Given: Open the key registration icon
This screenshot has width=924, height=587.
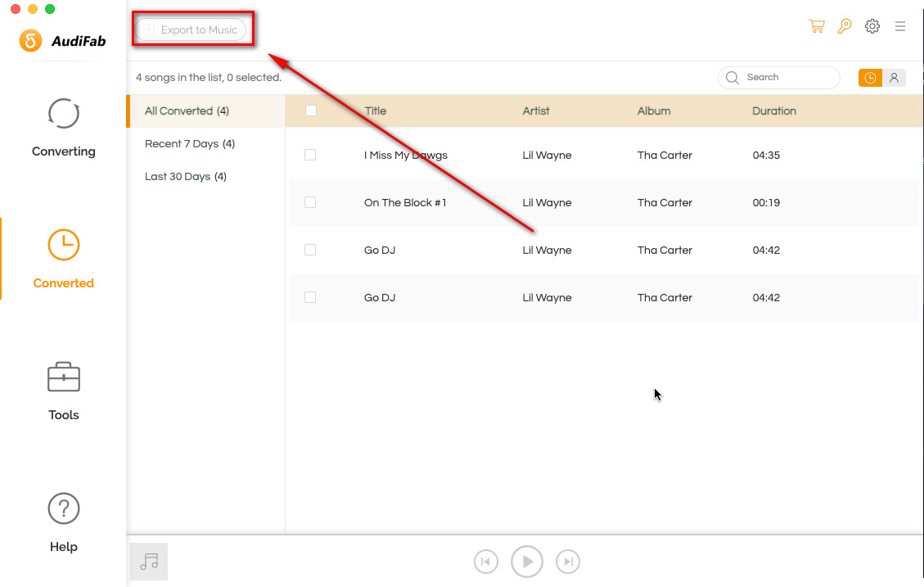Looking at the screenshot, I should pos(845,26).
